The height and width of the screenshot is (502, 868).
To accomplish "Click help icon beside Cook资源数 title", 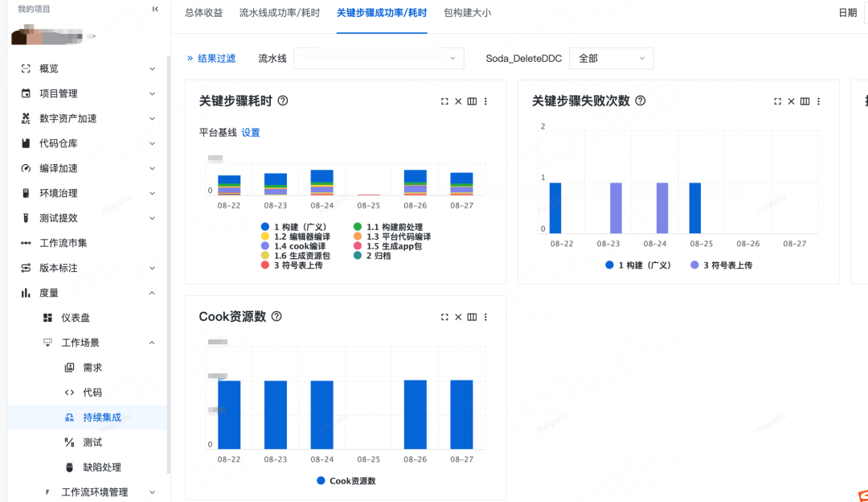I will (x=276, y=316).
